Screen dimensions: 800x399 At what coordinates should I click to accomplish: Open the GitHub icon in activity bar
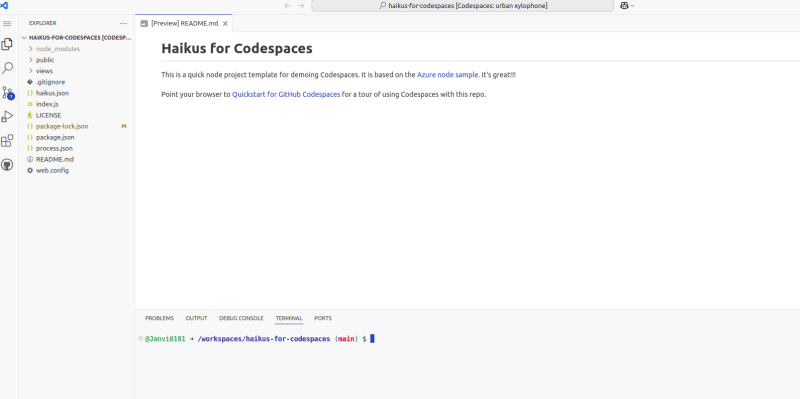point(7,165)
